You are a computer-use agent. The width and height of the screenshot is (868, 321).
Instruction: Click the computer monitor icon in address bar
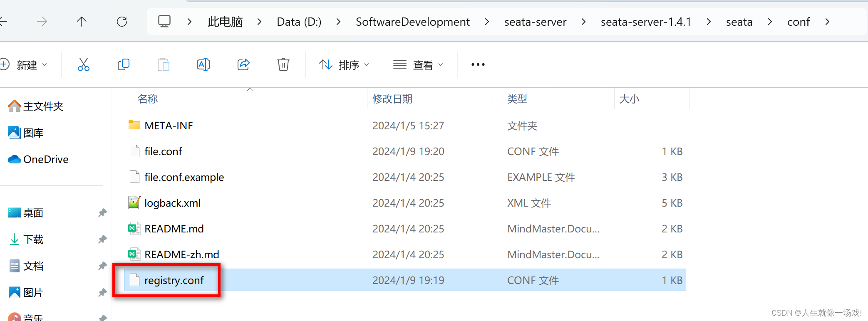(x=164, y=21)
